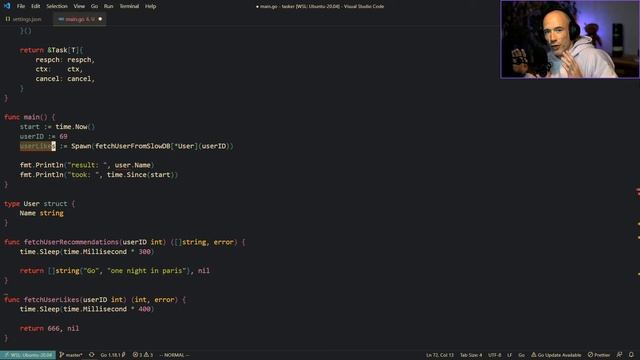Click the UTF-8 encoding selector
Viewport: 640px width, 360px height.
(x=495, y=355)
